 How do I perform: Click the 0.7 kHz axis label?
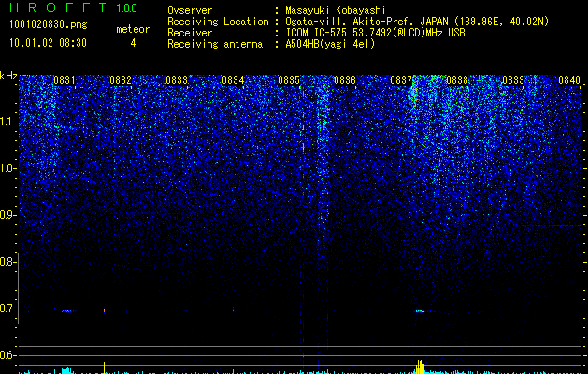pos(7,309)
